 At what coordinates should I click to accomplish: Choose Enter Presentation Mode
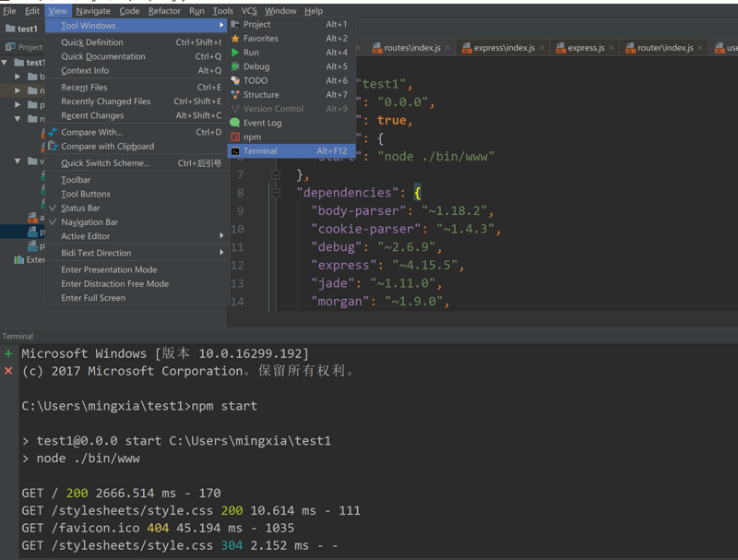coord(137,269)
